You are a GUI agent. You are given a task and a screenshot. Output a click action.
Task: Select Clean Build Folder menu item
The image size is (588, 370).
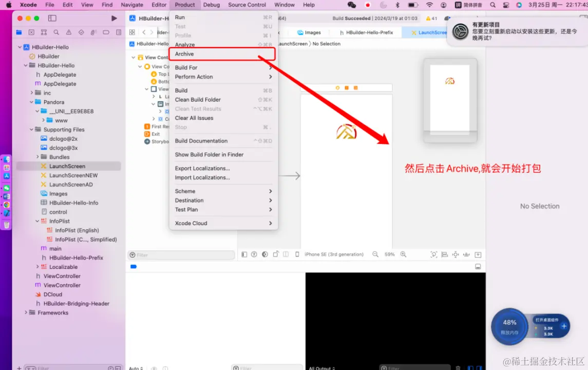(223, 100)
